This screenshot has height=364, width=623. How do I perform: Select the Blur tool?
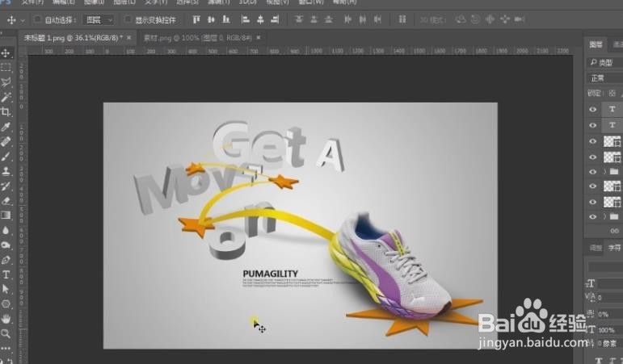point(6,230)
